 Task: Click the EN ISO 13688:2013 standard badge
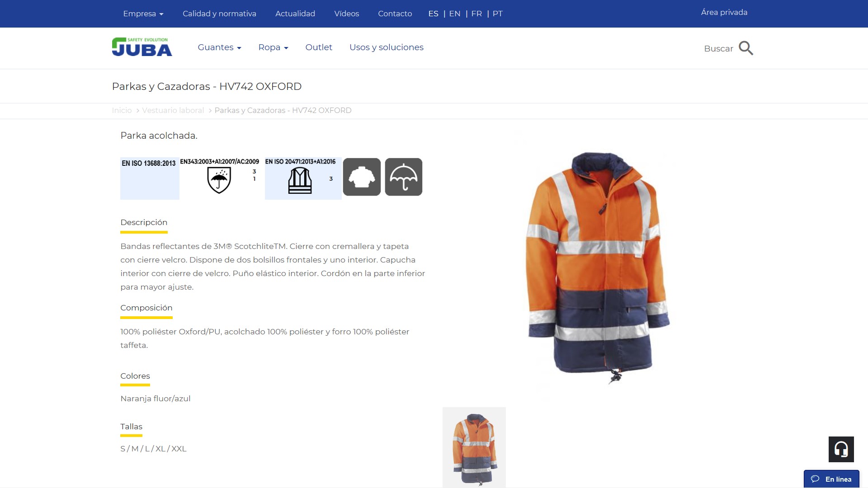click(x=149, y=178)
